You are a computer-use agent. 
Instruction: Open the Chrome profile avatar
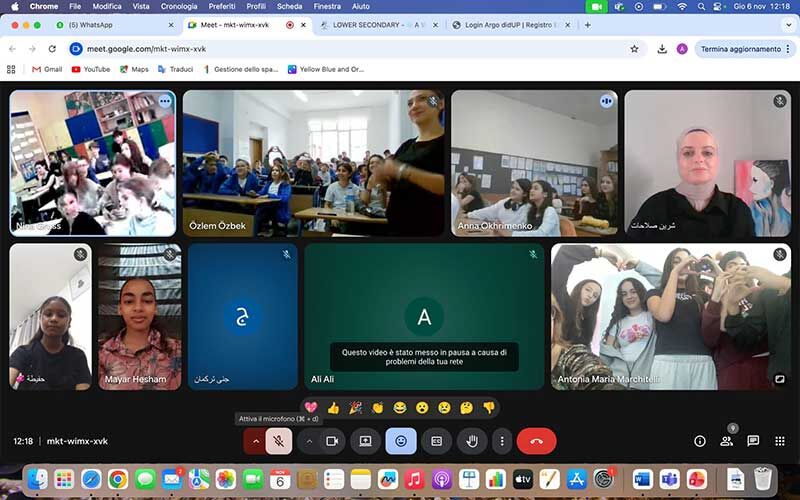point(682,49)
